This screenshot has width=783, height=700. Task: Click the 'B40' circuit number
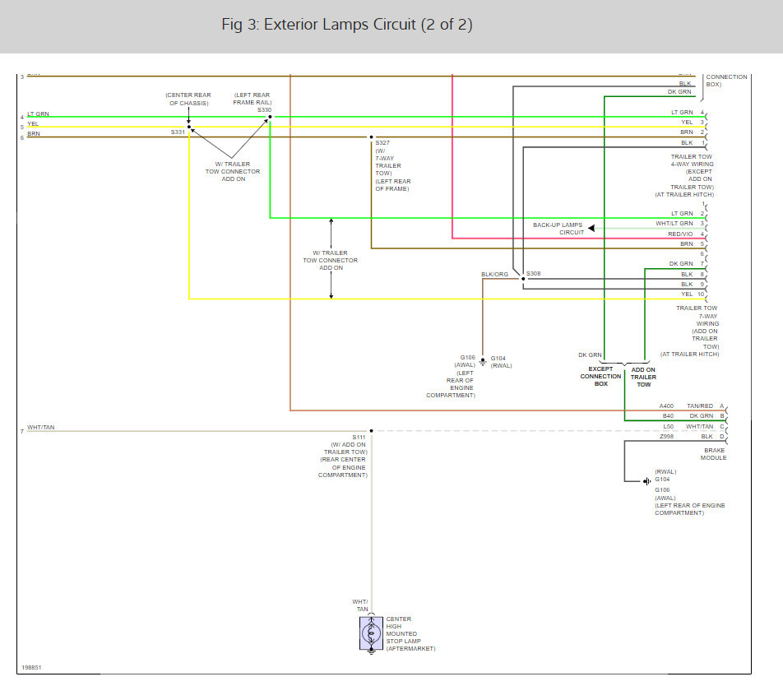coord(668,416)
